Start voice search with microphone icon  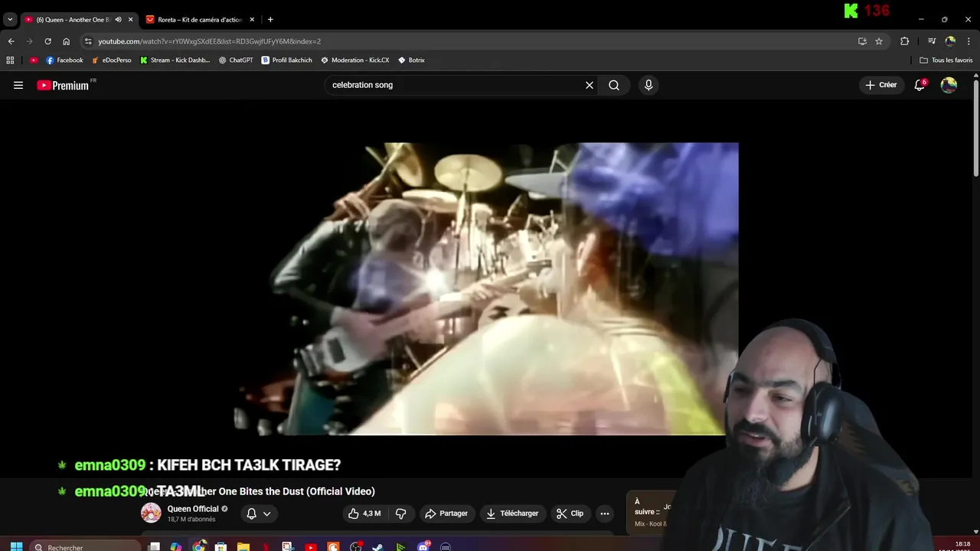(648, 85)
